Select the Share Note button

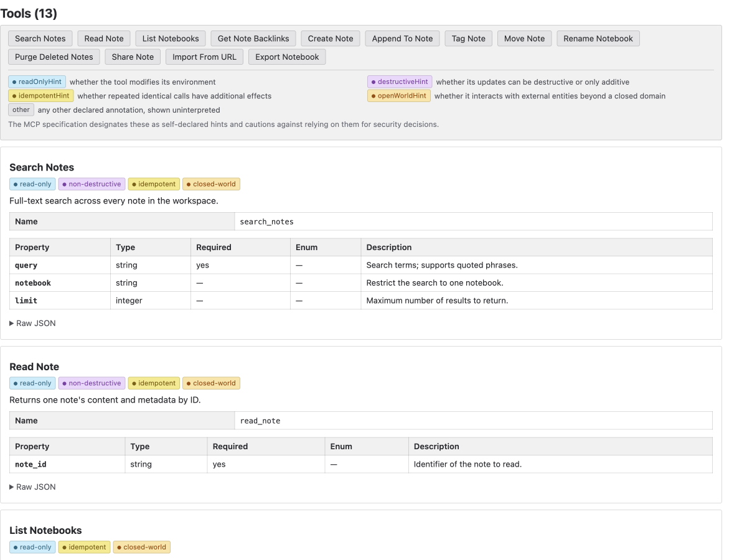[133, 57]
